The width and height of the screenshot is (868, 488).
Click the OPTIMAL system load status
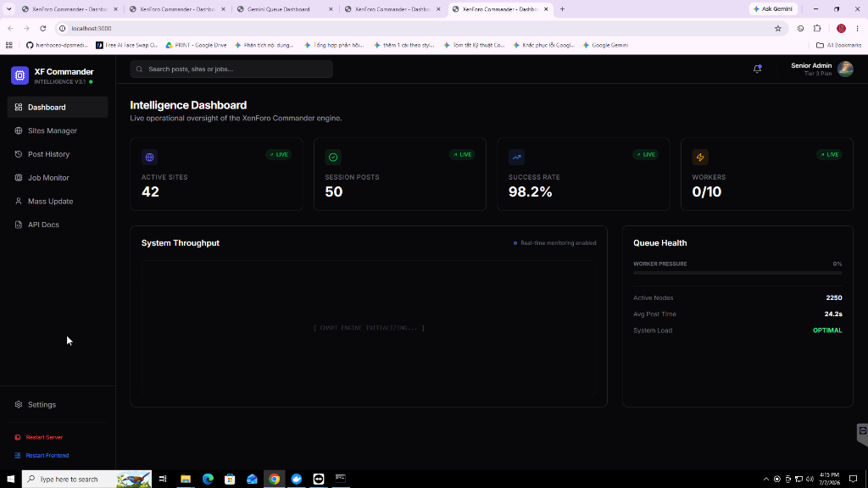click(827, 330)
